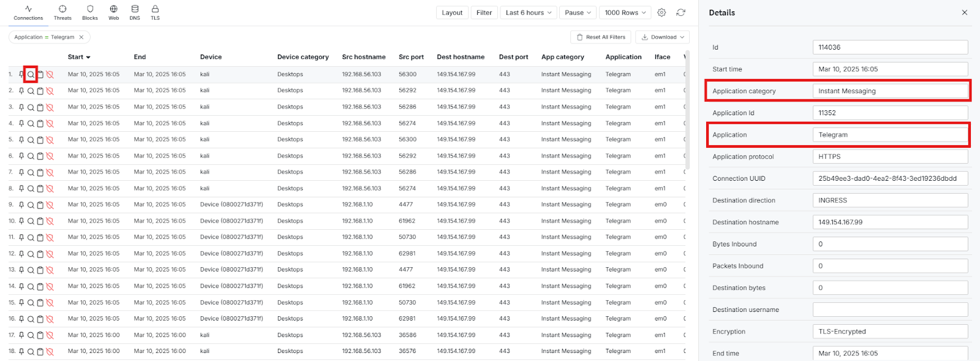This screenshot has height=361, width=980.
Task: Open details magnifier for row 1
Action: (x=31, y=74)
